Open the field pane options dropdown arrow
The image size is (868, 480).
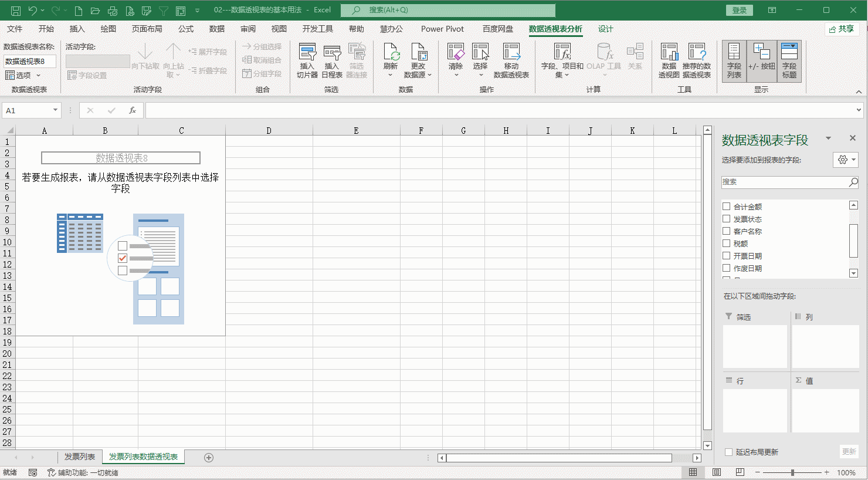coord(828,138)
